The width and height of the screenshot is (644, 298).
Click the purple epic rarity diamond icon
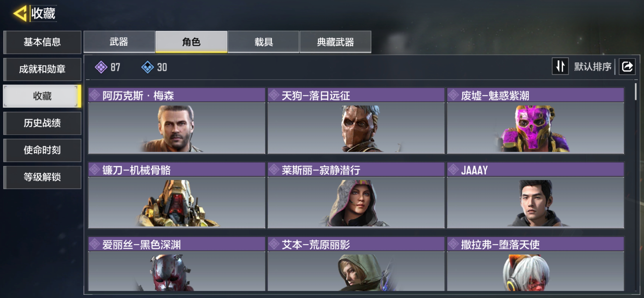[x=101, y=67]
